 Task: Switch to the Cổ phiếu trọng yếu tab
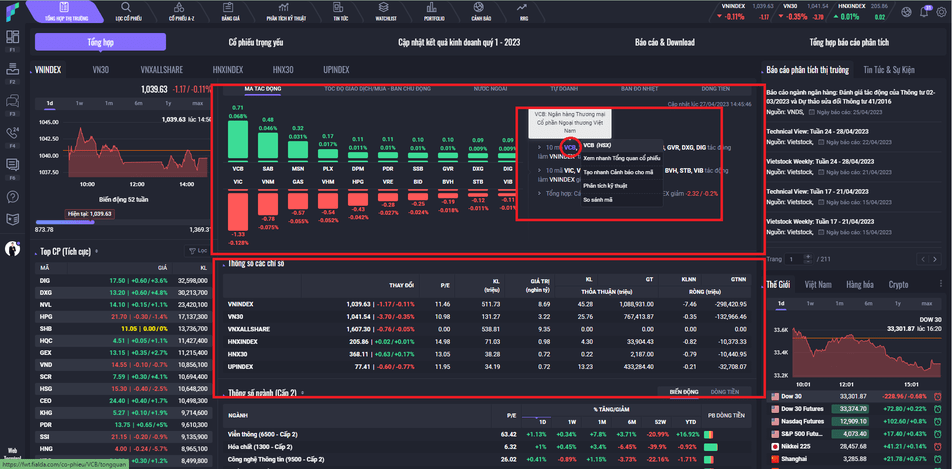tap(256, 43)
